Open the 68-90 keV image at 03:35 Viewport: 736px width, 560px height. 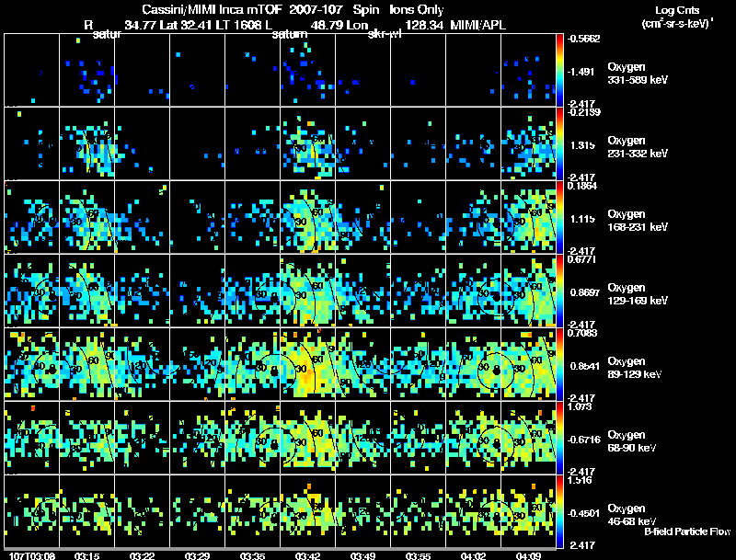coord(252,438)
